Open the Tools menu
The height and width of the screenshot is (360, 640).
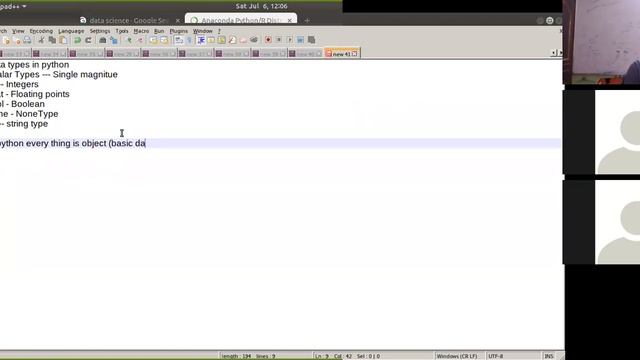tap(122, 31)
